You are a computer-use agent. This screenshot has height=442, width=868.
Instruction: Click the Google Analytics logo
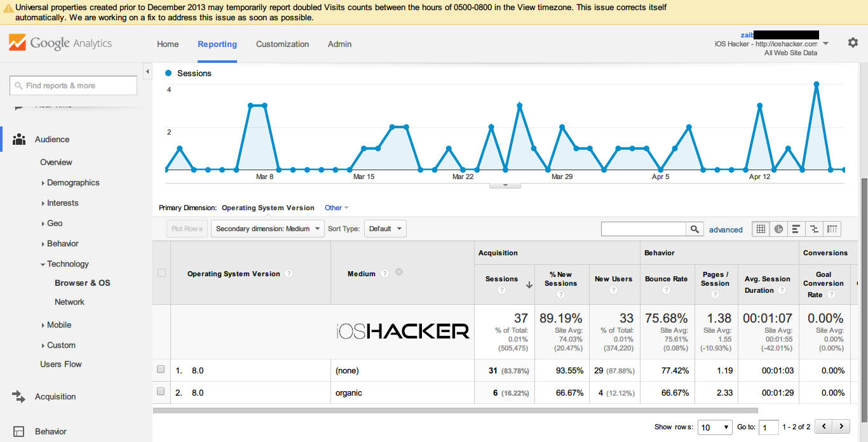[60, 43]
